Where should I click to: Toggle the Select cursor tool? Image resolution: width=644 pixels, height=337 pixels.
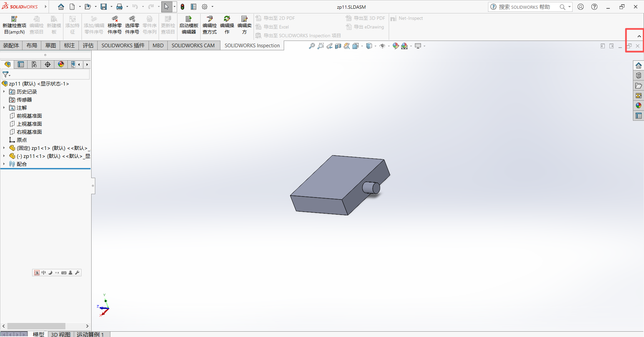166,7
